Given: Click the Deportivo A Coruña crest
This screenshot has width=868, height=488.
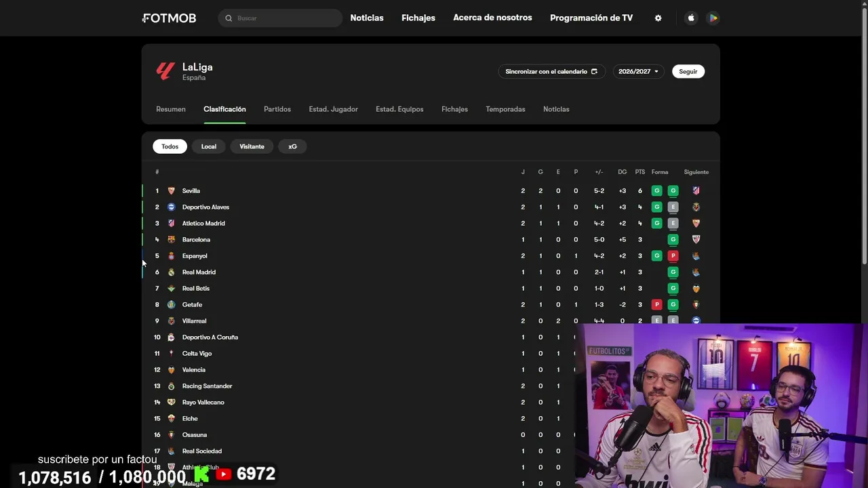Looking at the screenshot, I should pos(171,337).
